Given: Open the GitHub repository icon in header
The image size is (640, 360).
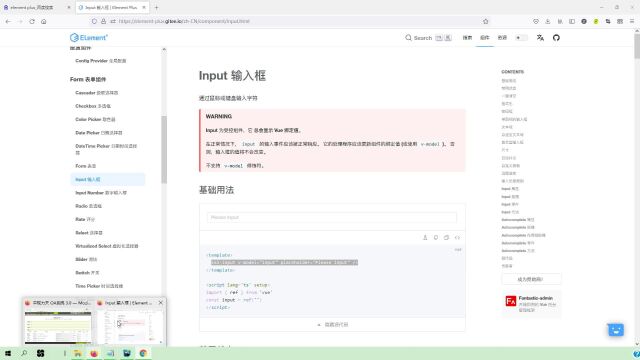Looking at the screenshot, I should (556, 38).
